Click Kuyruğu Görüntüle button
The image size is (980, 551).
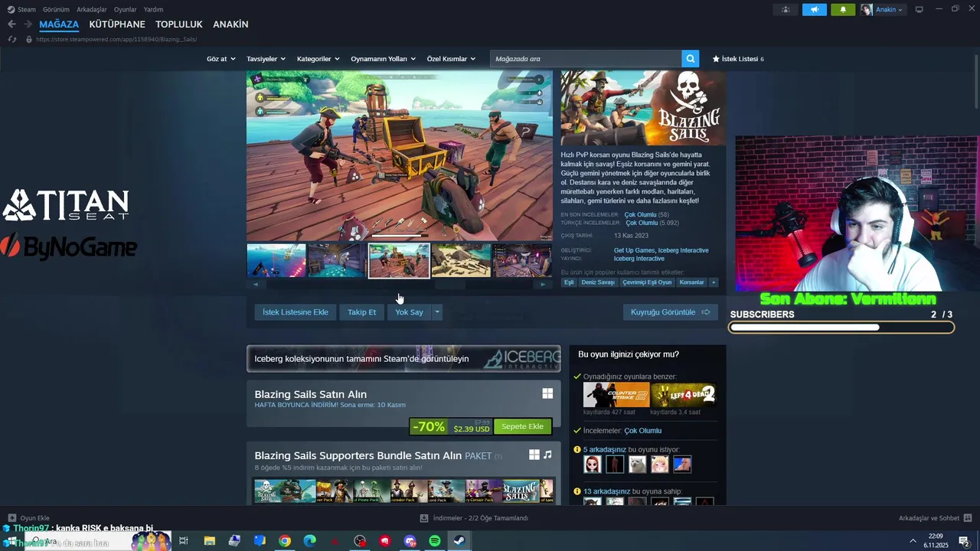click(x=671, y=312)
